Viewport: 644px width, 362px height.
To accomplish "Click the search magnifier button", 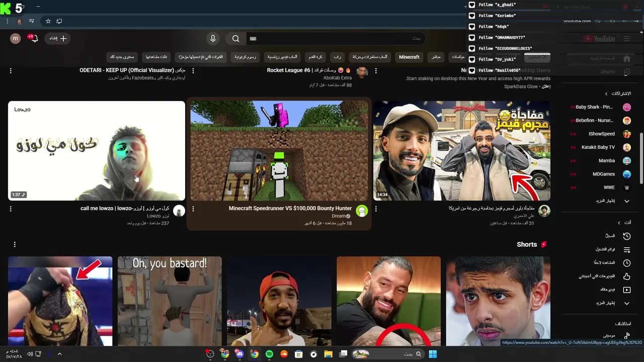I will tap(235, 38).
